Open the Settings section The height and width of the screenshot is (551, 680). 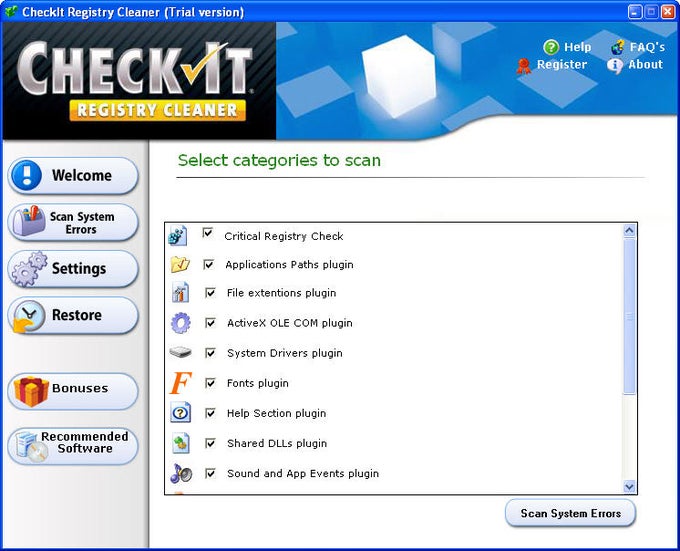pyautogui.click(x=73, y=269)
